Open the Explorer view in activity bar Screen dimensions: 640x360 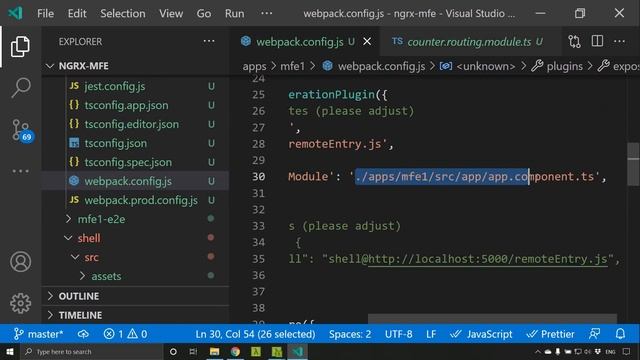[x=20, y=47]
